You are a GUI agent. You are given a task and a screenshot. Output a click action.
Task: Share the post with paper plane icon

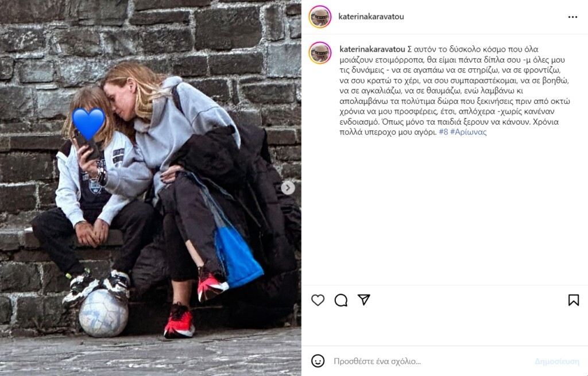point(363,300)
